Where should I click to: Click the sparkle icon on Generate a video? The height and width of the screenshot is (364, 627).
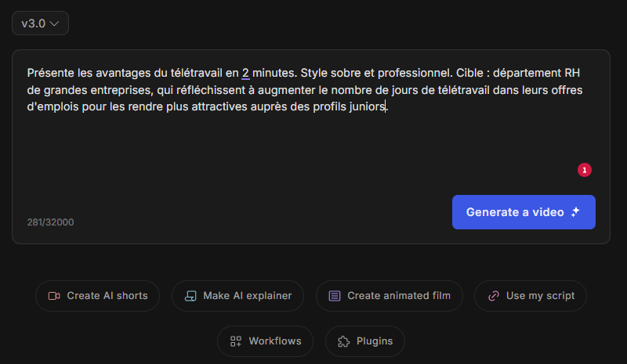click(x=575, y=212)
